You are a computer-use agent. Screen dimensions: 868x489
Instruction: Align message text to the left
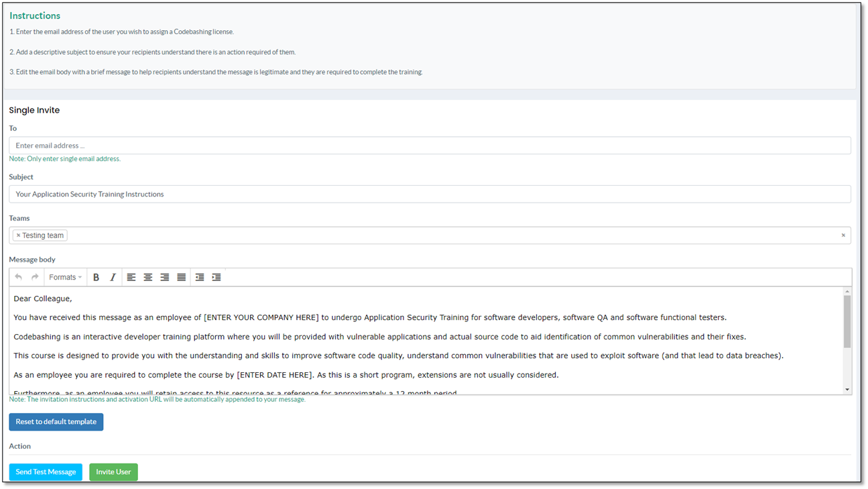[x=131, y=277]
